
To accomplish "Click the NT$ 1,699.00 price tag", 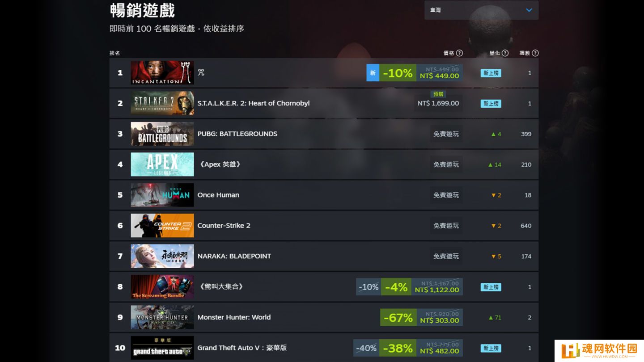I will 438,103.
